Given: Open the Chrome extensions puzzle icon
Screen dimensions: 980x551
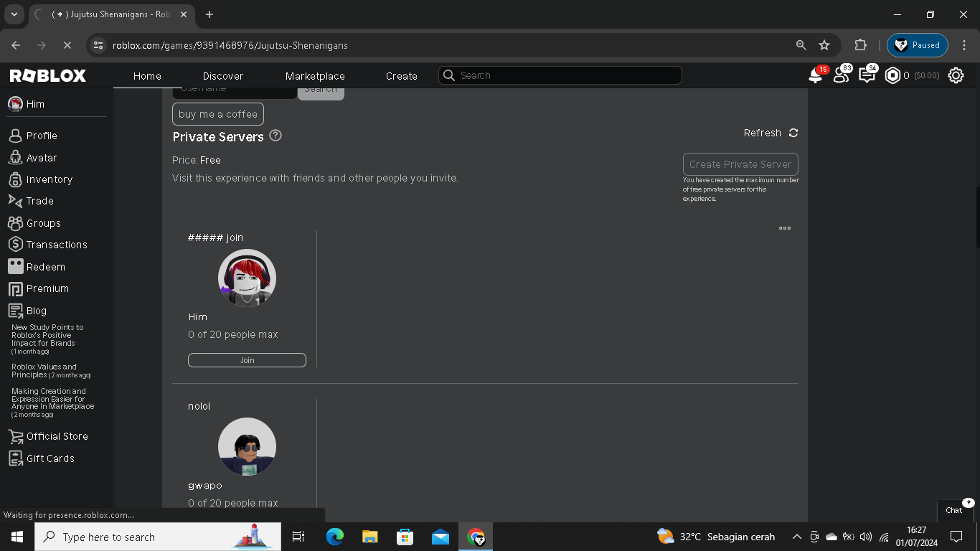Looking at the screenshot, I should 861,45.
